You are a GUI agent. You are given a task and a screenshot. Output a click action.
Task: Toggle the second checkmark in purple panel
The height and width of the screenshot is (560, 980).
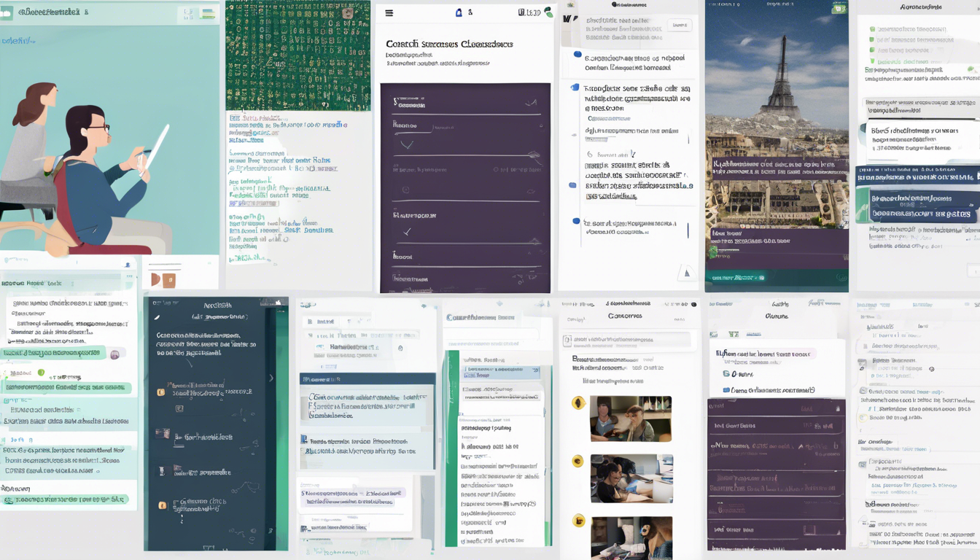point(407,232)
